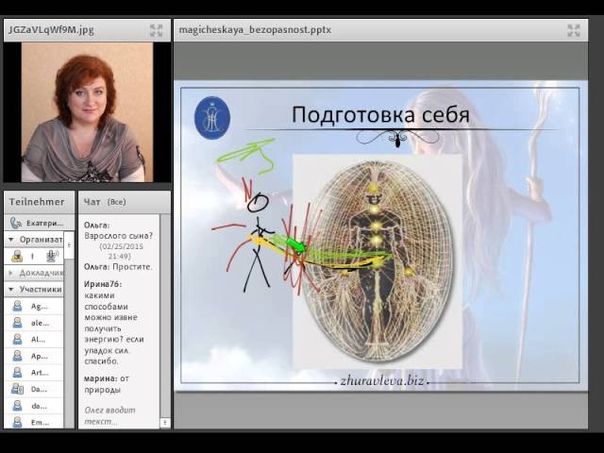Image resolution: width=604 pixels, height=453 pixels.
Task: Click participant icon next to ale…
Action: point(17,323)
